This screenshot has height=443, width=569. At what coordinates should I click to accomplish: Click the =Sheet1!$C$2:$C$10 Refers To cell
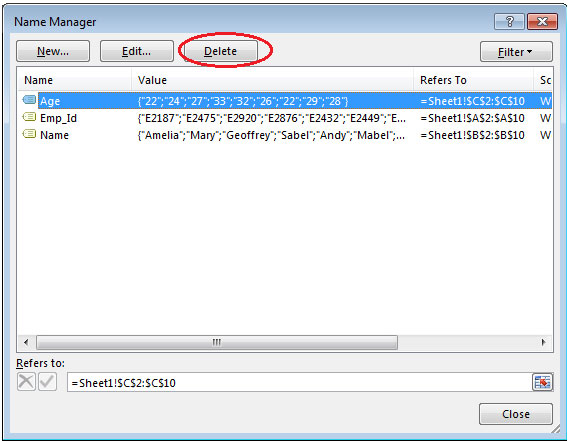[472, 101]
